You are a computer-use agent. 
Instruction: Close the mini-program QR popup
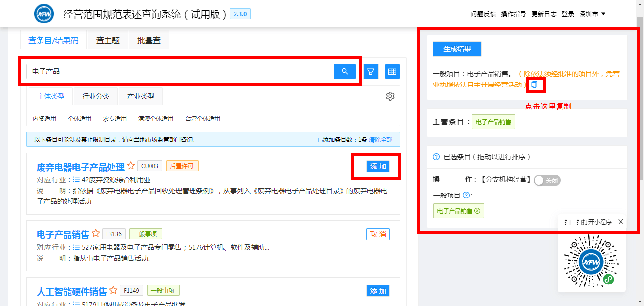tap(620, 222)
